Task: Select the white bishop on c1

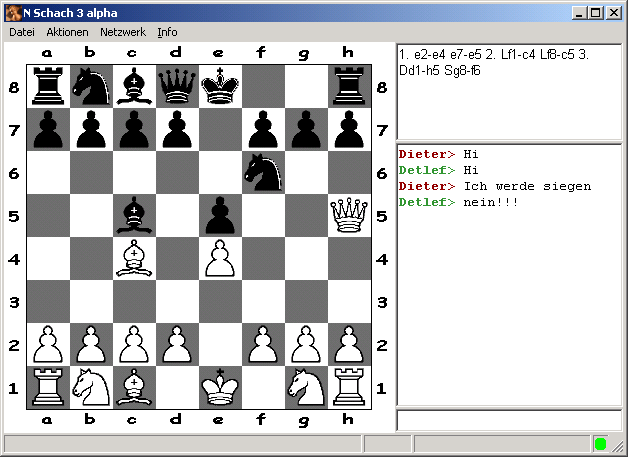Action: pyautogui.click(x=134, y=388)
